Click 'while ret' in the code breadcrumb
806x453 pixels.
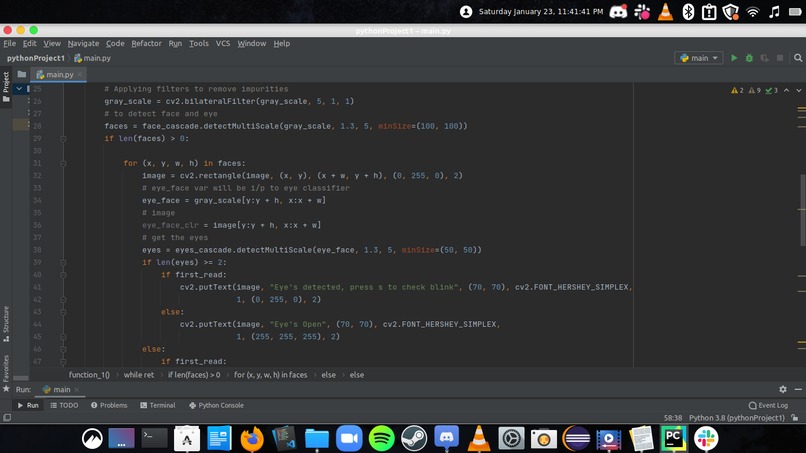139,375
